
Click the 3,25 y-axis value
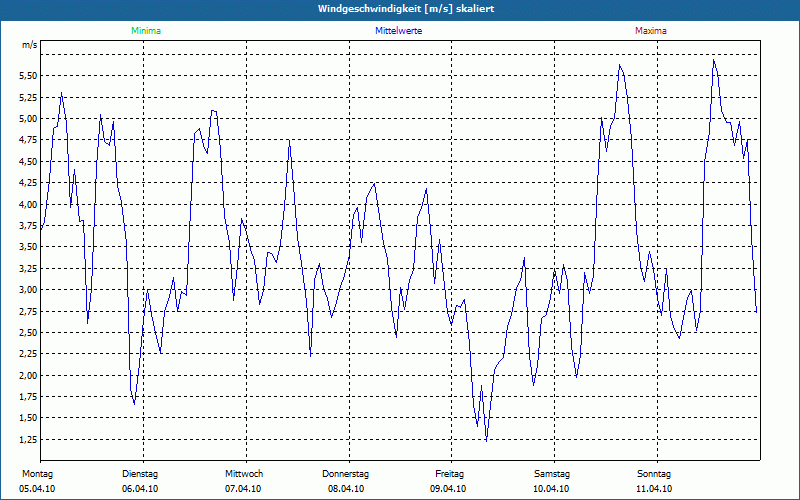coord(29,268)
